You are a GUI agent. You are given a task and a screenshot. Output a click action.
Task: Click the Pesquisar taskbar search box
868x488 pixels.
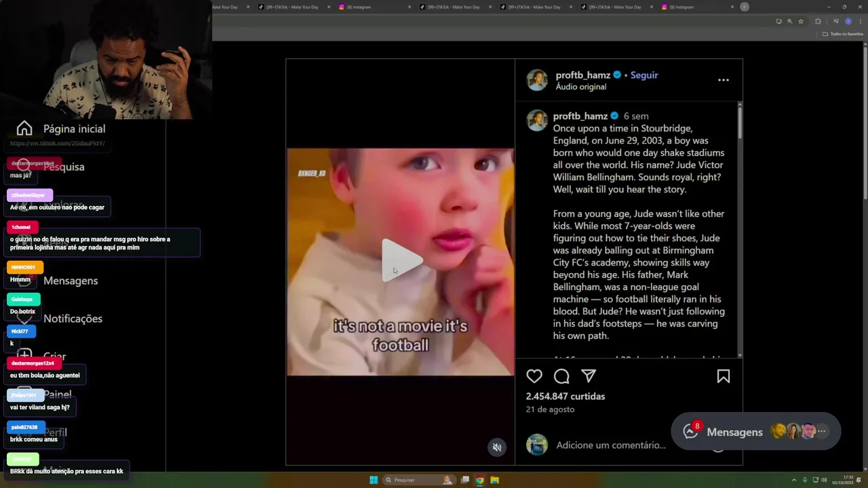[x=419, y=480]
